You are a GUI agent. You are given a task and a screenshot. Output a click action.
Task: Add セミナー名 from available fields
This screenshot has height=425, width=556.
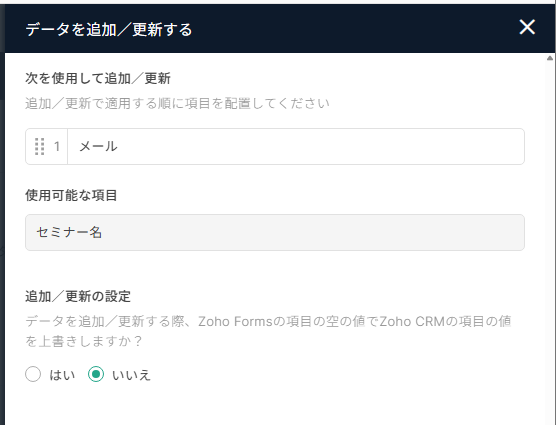click(x=275, y=233)
